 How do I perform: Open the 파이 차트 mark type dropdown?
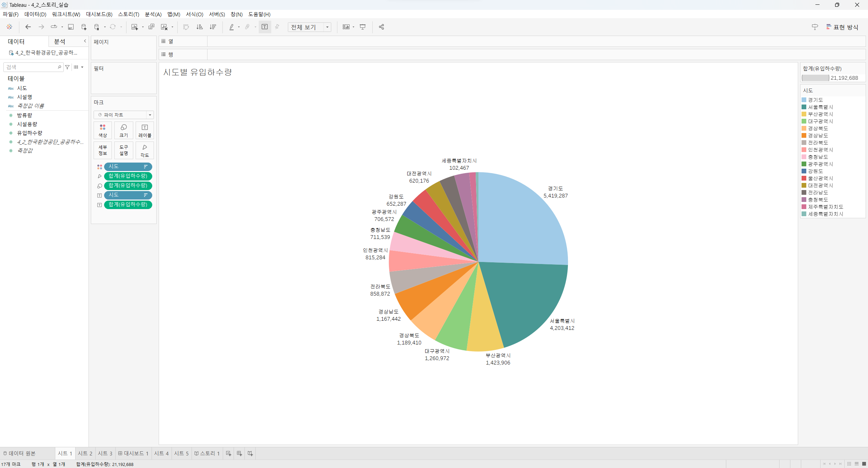pyautogui.click(x=124, y=115)
